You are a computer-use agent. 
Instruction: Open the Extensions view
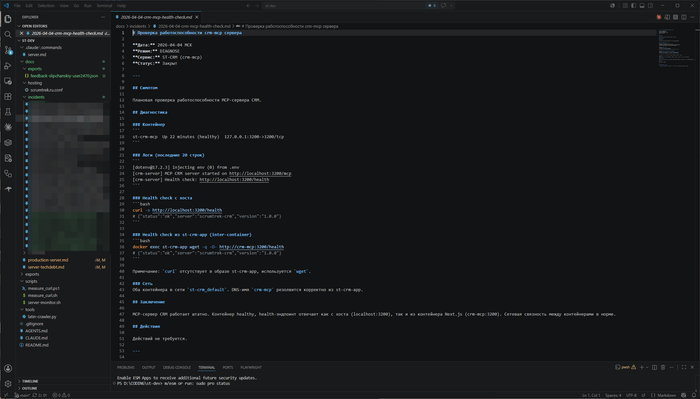(8, 96)
